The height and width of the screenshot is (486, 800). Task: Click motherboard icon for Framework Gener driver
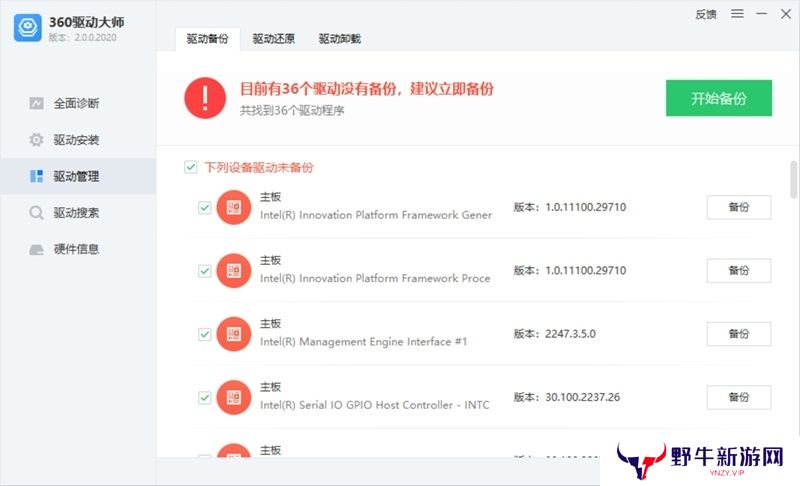point(234,208)
